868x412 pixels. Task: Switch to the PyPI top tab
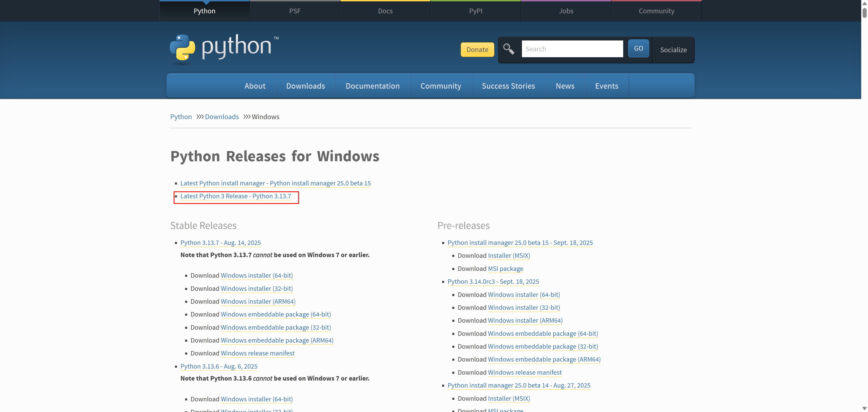[475, 11]
